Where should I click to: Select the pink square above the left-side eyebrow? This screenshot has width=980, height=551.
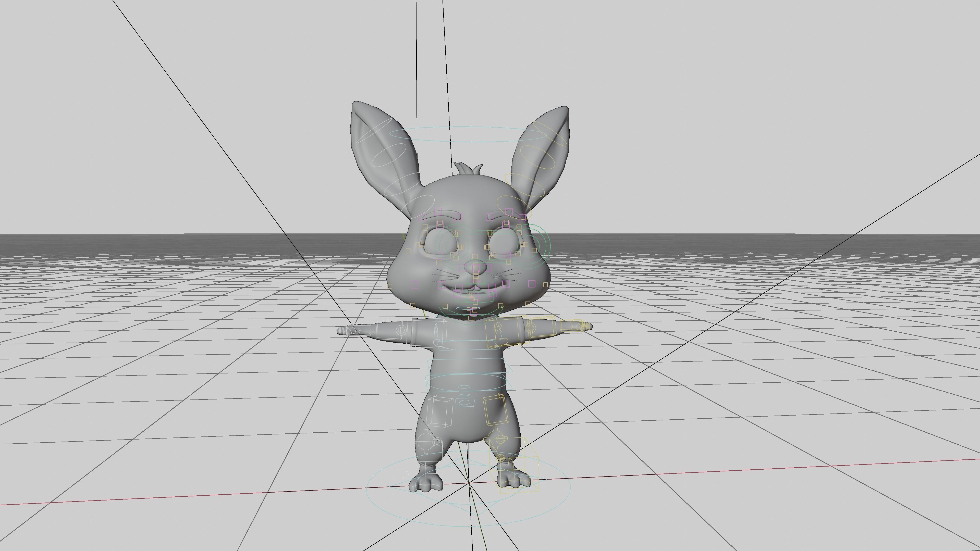click(x=438, y=211)
